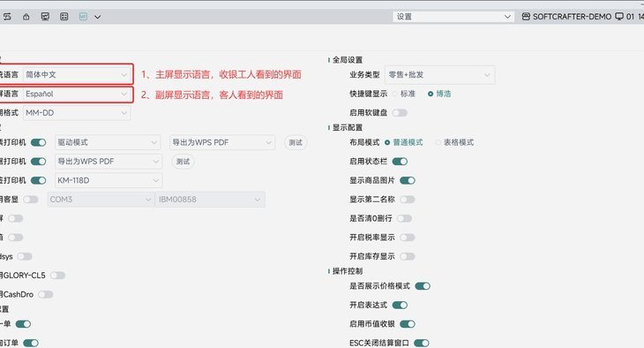This screenshot has width=644, height=348.
Task: Open the COM3 port dropdown
Action: [x=101, y=200]
